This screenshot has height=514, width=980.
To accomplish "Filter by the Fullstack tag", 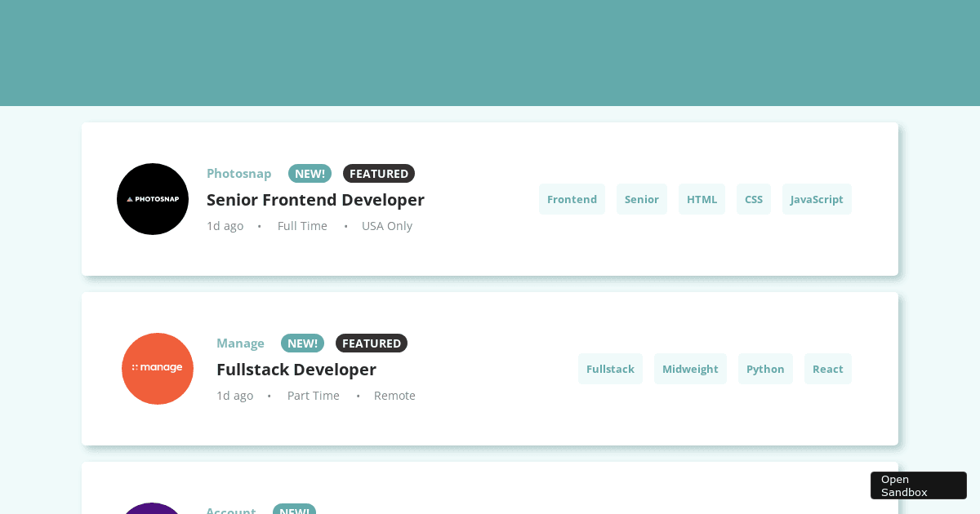I will click(610, 369).
